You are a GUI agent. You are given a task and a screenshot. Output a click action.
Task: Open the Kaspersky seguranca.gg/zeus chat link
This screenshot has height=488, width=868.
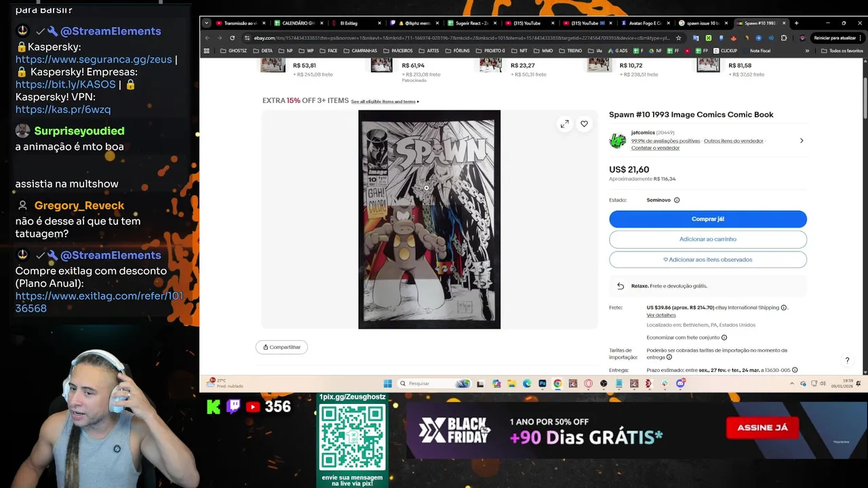point(94,60)
